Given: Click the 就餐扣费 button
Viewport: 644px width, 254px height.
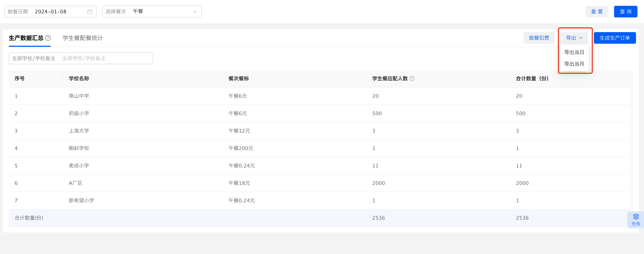Looking at the screenshot, I should click(x=539, y=38).
